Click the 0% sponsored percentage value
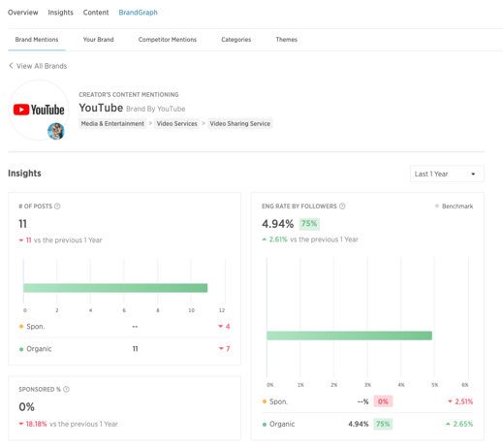The width and height of the screenshot is (503, 448). coord(26,407)
